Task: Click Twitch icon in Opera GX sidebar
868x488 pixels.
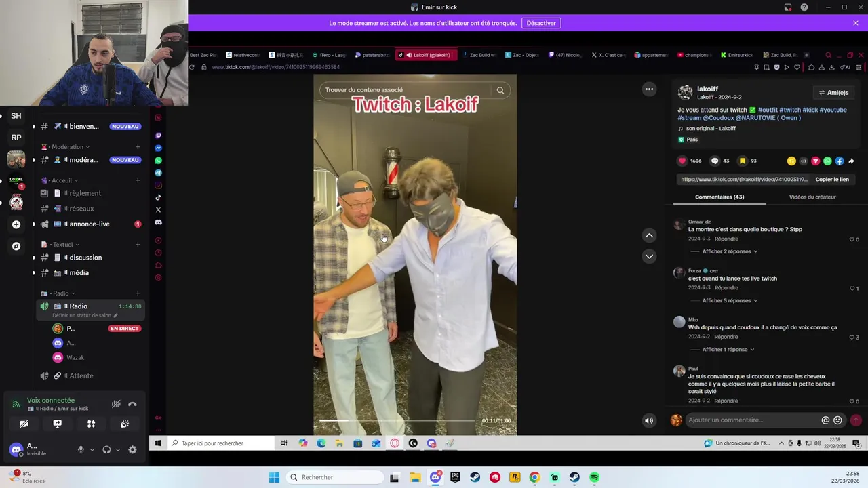Action: point(158,136)
